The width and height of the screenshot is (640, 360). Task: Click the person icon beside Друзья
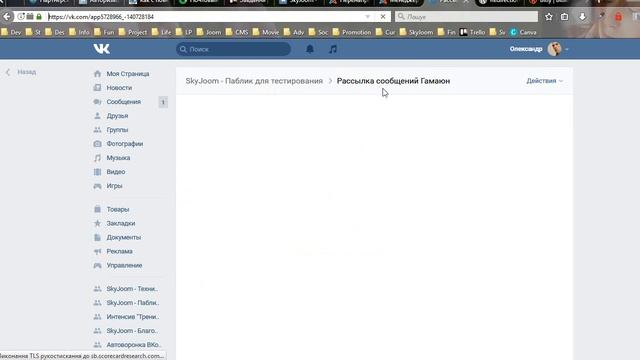97,116
